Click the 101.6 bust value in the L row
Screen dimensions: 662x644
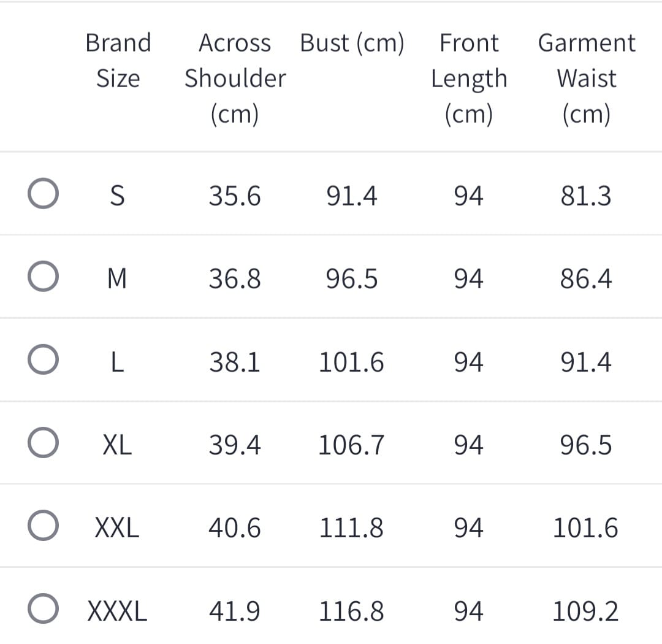click(x=351, y=362)
